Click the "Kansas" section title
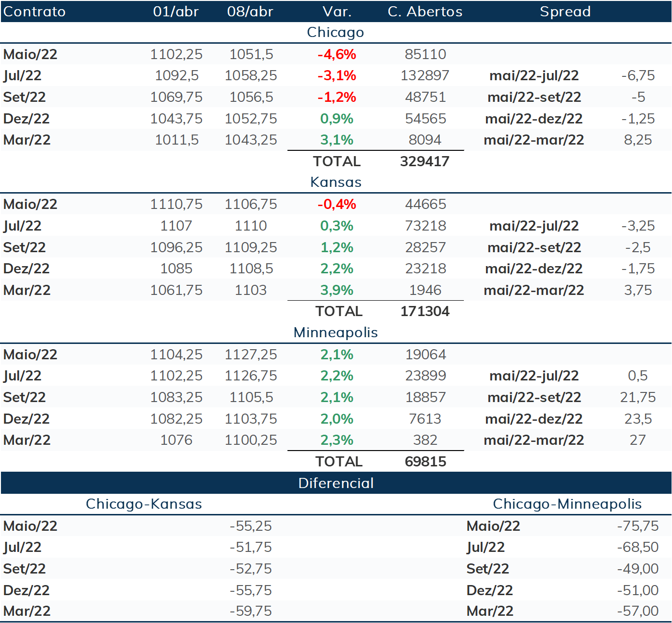Screen dimensions: 672x623 [x=336, y=182]
